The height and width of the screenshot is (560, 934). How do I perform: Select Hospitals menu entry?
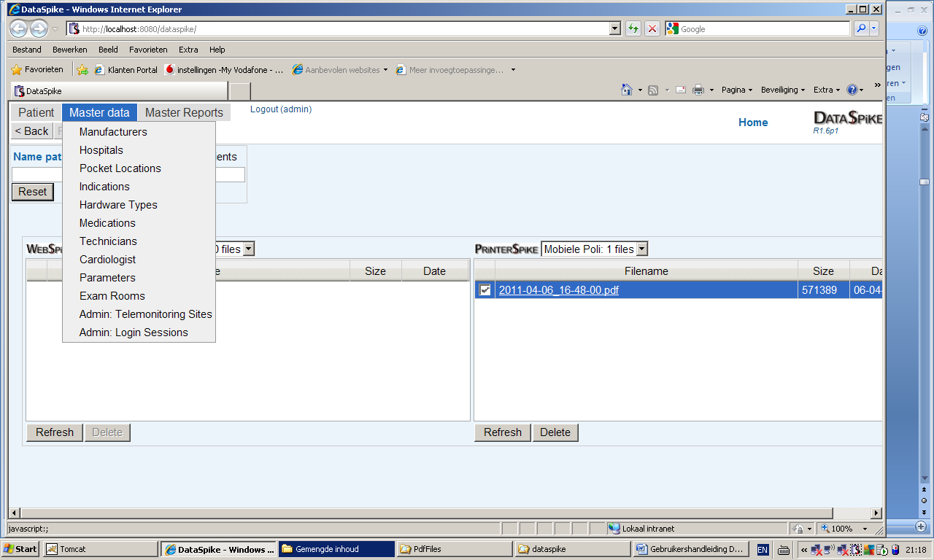coord(101,150)
